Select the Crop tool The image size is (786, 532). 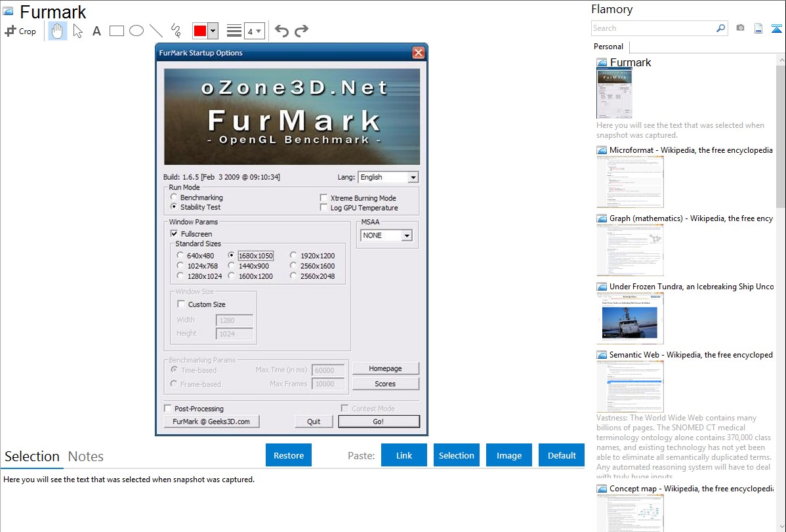(20, 31)
